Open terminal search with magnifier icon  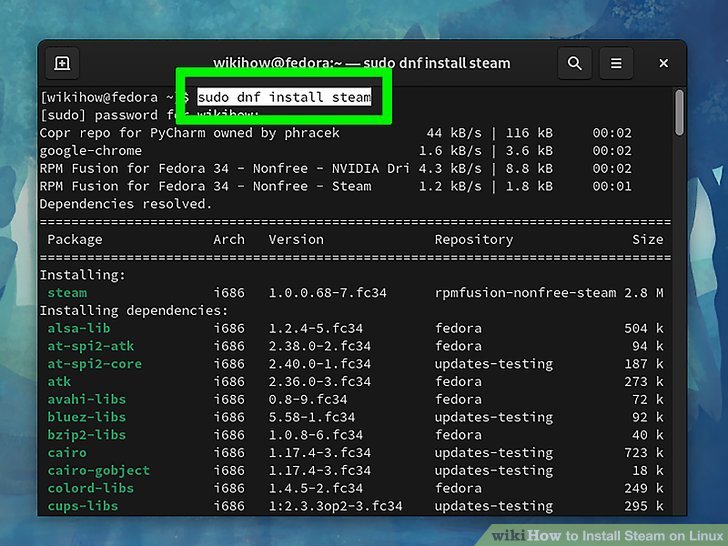point(575,63)
